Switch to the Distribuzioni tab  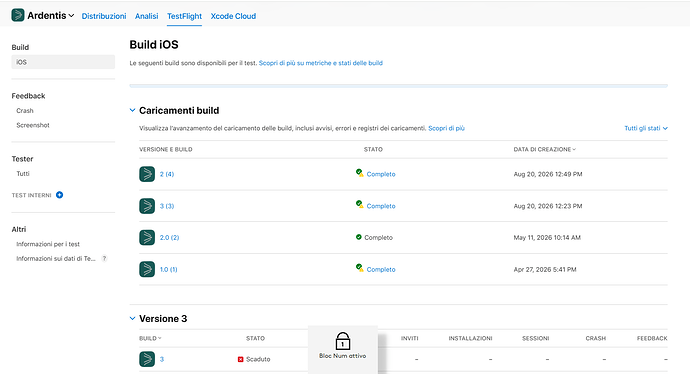(104, 16)
